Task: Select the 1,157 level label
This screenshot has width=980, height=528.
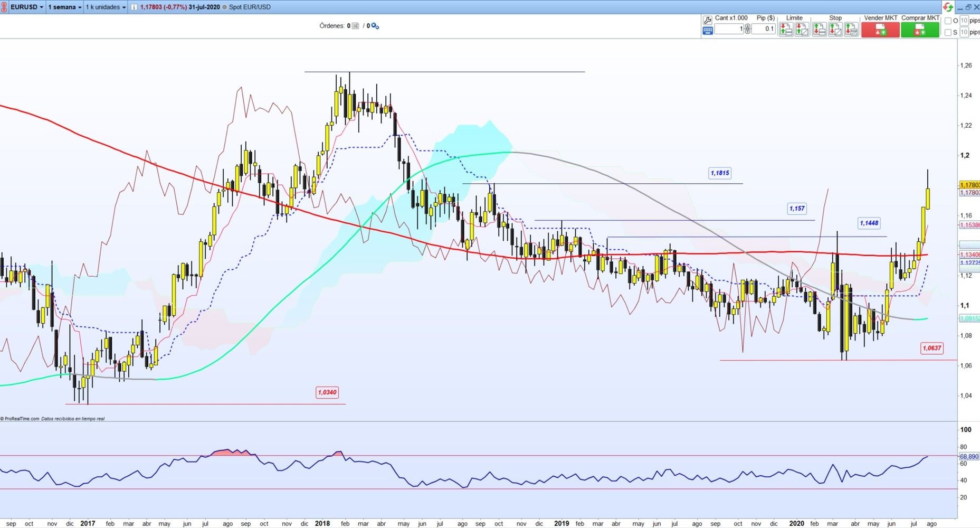Action: (797, 209)
